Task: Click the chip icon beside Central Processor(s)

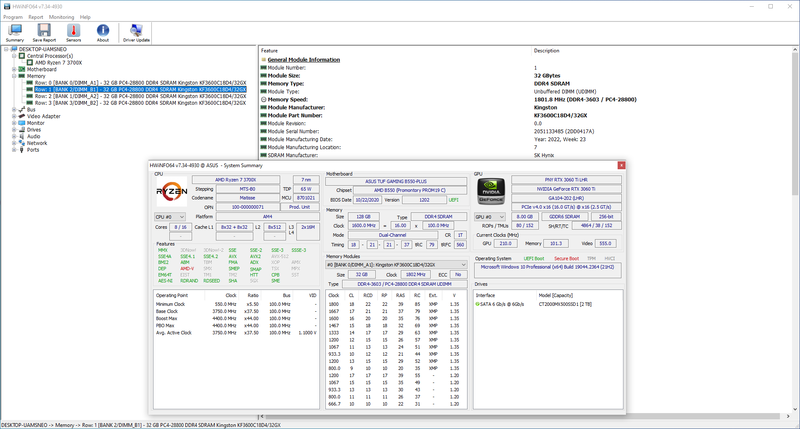Action: (x=22, y=56)
